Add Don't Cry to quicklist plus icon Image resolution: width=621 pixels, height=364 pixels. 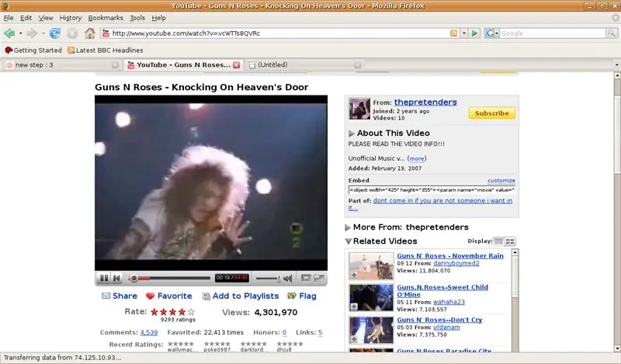(x=354, y=339)
